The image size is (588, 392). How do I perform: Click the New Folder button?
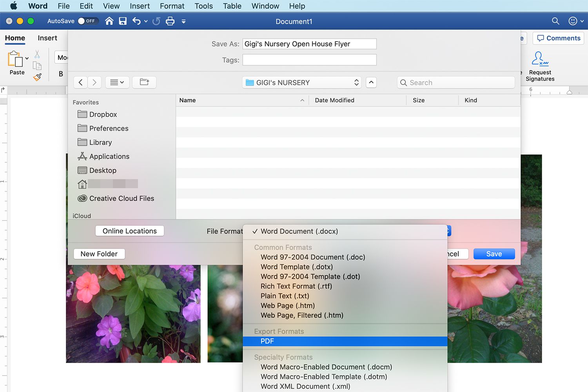coord(99,254)
